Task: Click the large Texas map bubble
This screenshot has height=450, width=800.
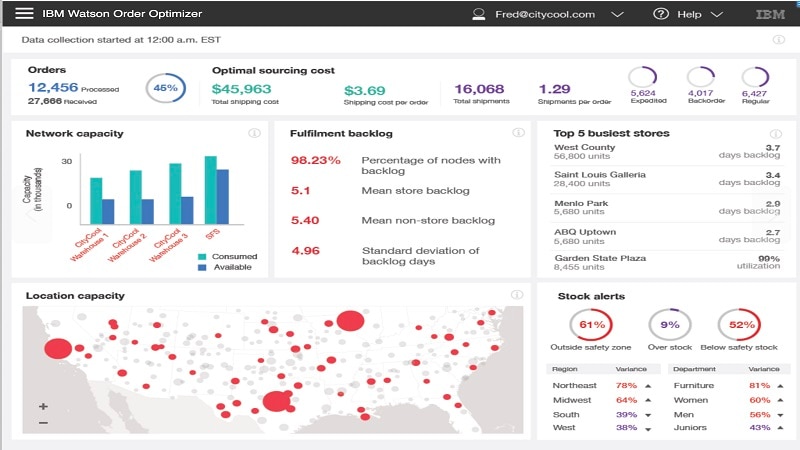Action: click(277, 402)
